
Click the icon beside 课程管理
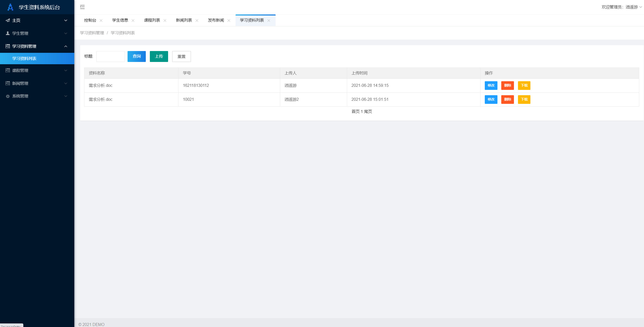[x=8, y=70]
